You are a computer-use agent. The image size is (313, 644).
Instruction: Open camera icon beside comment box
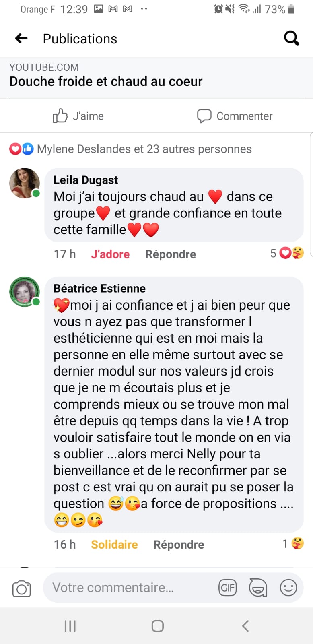[x=22, y=588]
